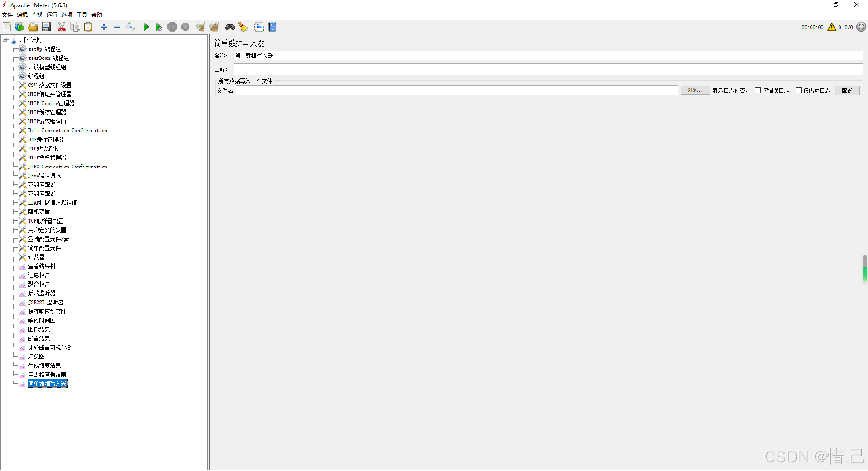Click the Cut scissors icon

point(62,27)
